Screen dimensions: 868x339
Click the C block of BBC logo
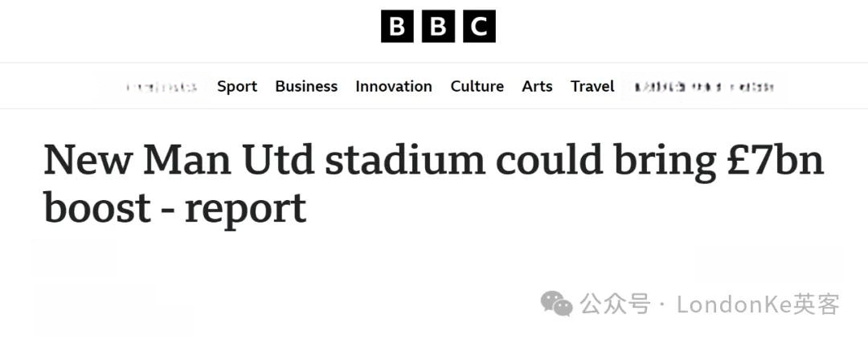[479, 26]
